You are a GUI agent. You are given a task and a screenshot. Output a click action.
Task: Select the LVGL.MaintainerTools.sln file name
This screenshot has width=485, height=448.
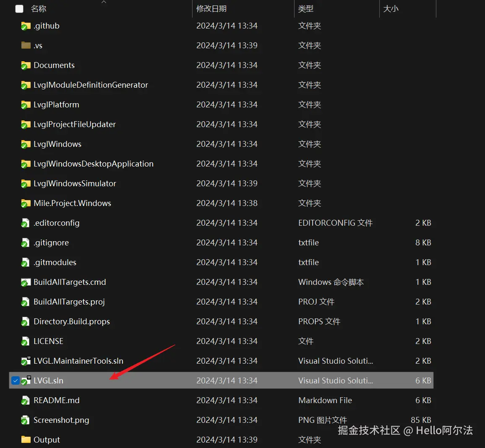(x=78, y=361)
